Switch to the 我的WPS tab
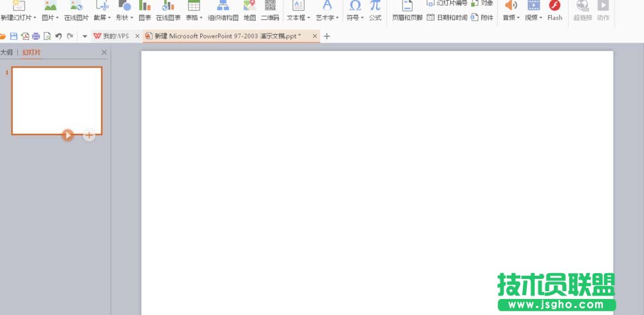The width and height of the screenshot is (644, 315). [112, 36]
